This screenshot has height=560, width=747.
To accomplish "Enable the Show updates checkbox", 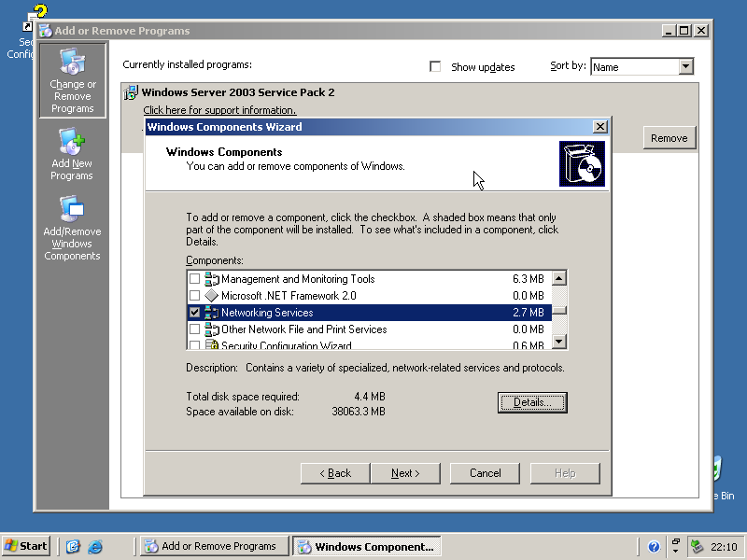I will (435, 67).
